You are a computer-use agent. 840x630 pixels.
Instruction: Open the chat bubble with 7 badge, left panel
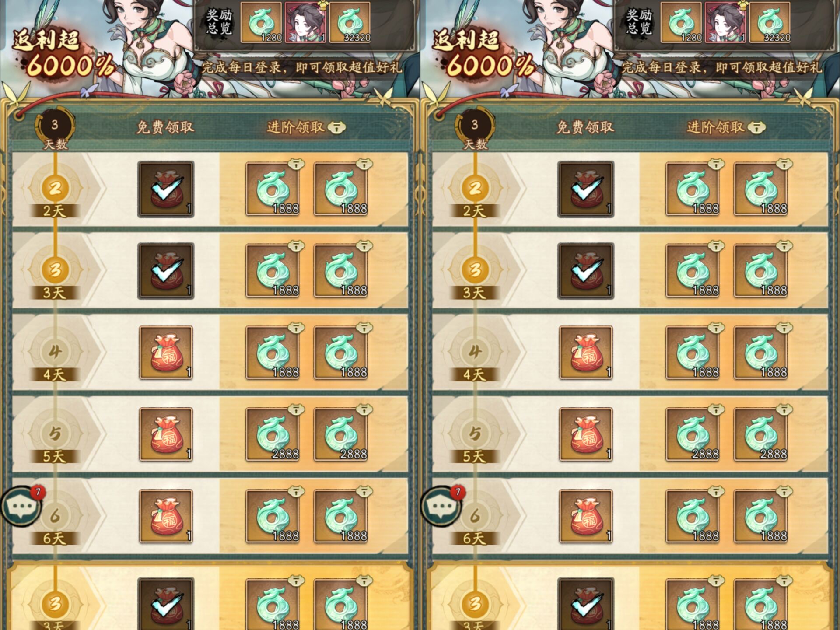[x=21, y=507]
